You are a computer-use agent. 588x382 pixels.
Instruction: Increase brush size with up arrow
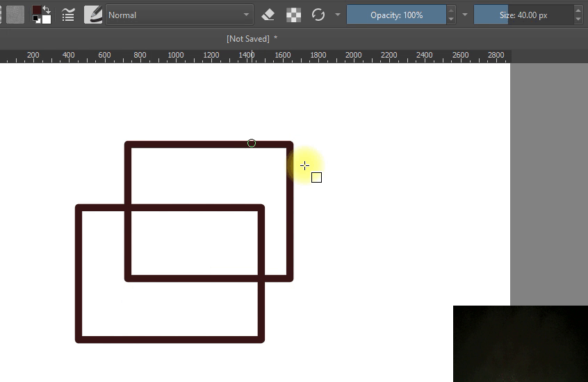[578, 10]
